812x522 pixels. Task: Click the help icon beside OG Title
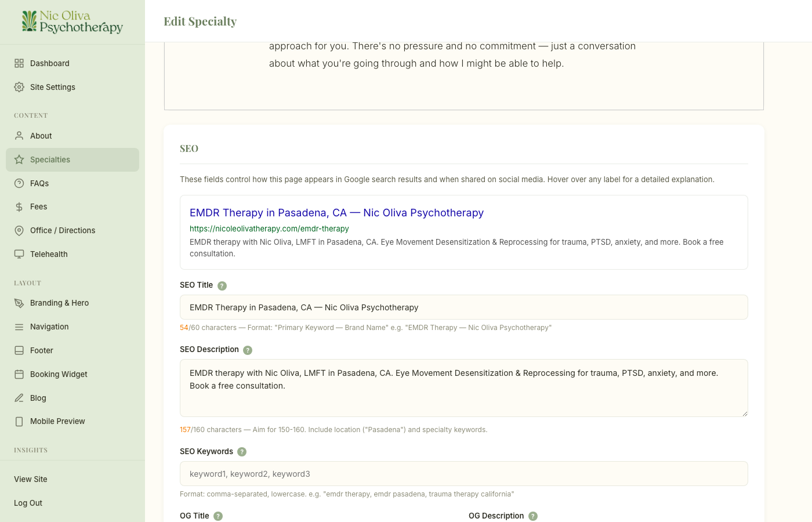click(218, 516)
